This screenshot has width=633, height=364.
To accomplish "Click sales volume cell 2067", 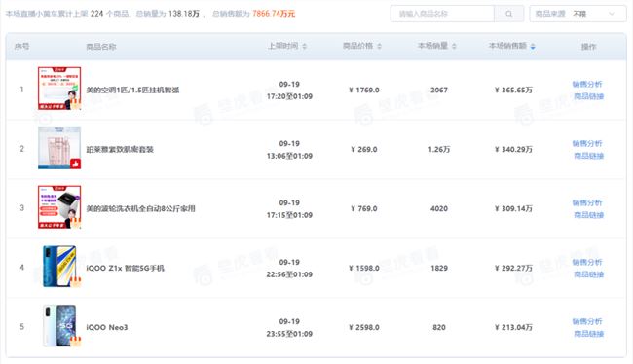I will (439, 90).
